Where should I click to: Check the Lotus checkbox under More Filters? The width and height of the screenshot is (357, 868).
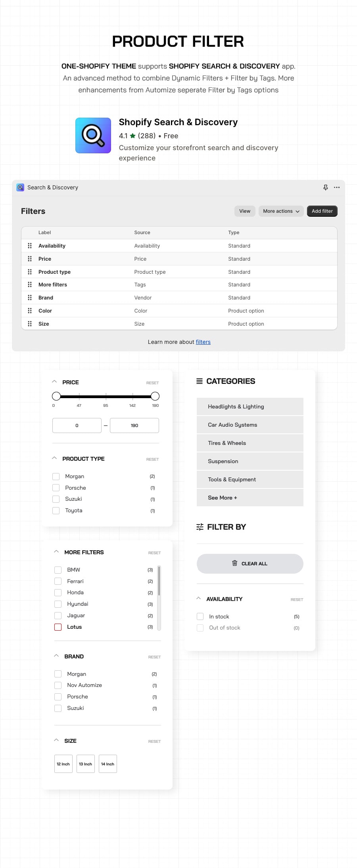click(58, 627)
